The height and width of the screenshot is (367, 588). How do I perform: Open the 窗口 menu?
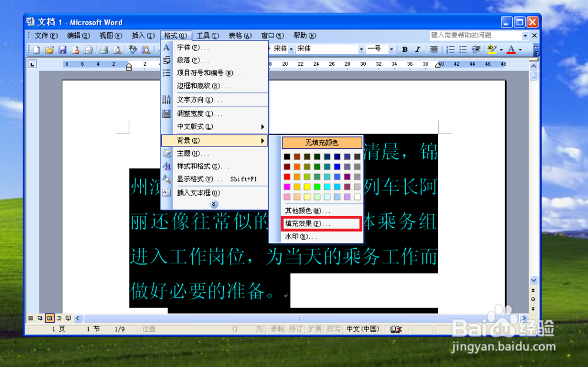click(x=273, y=36)
